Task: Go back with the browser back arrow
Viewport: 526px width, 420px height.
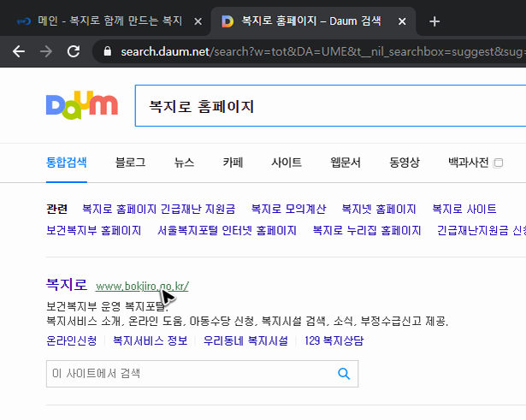Action: coord(19,51)
